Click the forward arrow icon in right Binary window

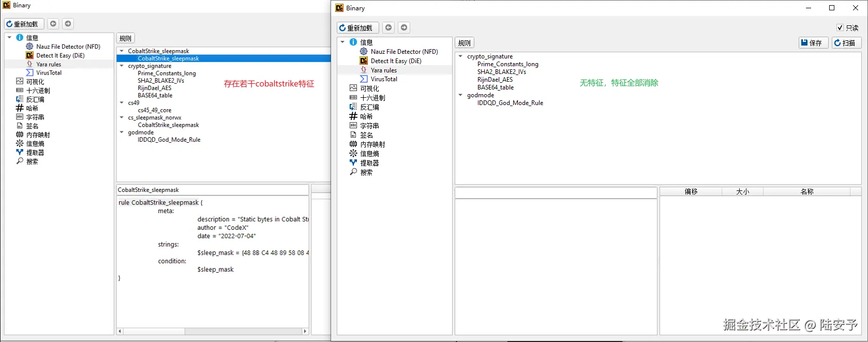click(404, 28)
